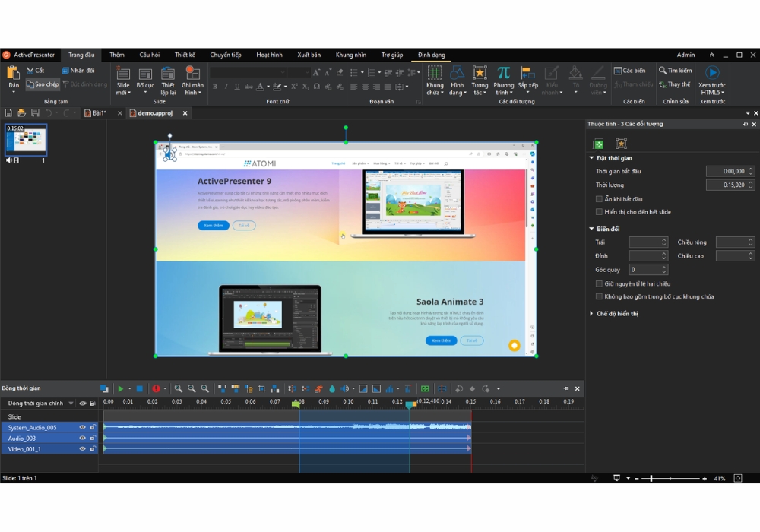Click the blur water drop icon
The width and height of the screenshot is (760, 532).
coord(332,388)
